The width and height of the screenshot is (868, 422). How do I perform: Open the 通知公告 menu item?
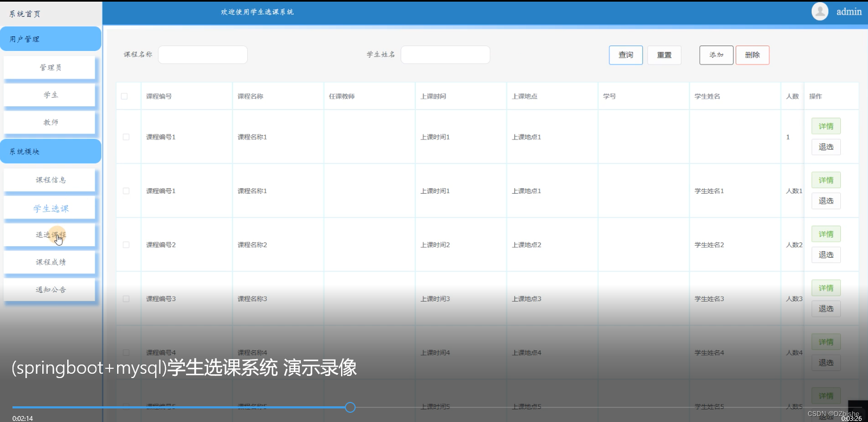tap(50, 290)
